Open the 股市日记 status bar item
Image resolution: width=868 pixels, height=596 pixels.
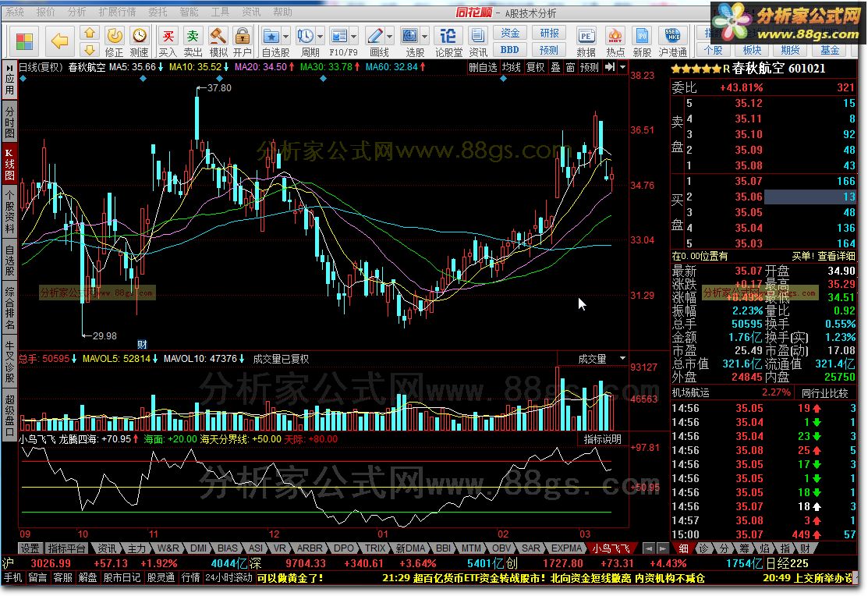[122, 578]
